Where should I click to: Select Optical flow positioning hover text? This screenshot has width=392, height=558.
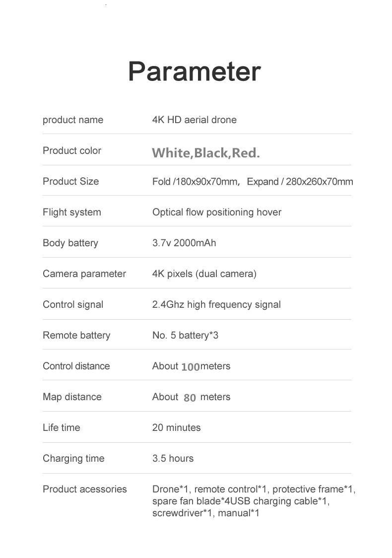(x=217, y=212)
